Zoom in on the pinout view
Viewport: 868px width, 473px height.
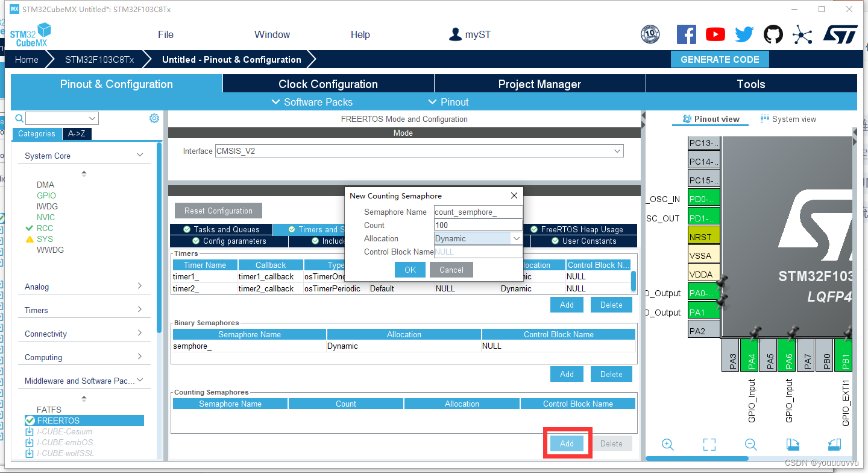pyautogui.click(x=667, y=445)
